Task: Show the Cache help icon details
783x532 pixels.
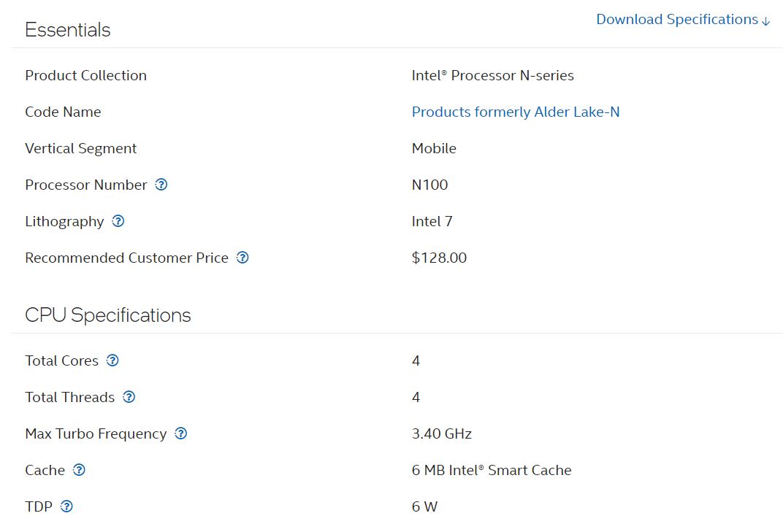Action: point(79,470)
